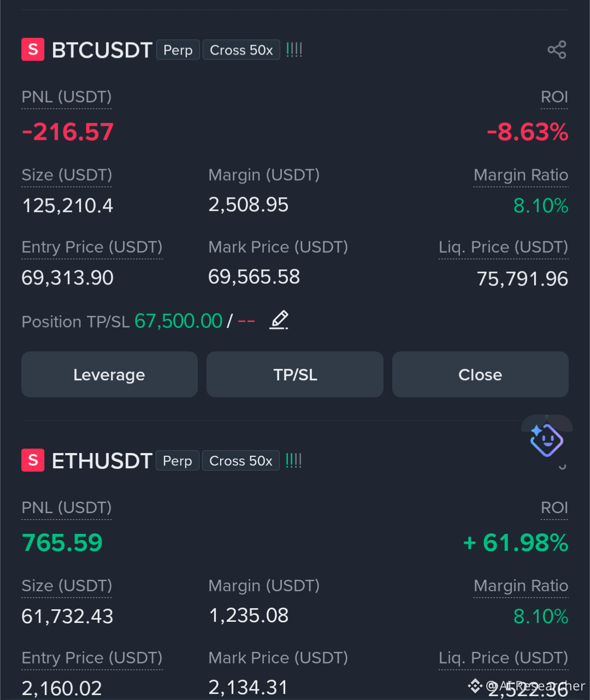The width and height of the screenshot is (590, 700).
Task: Tap the Perp tag on ETHUSDT
Action: click(x=178, y=461)
